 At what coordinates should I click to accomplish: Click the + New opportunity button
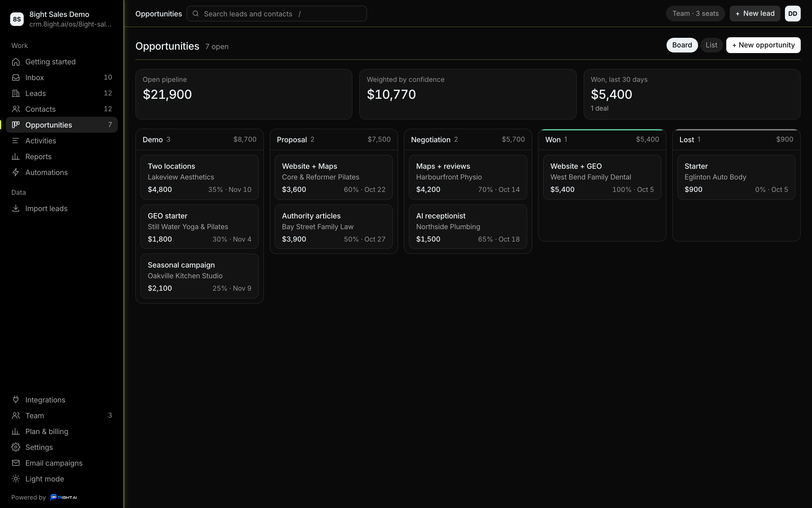click(763, 45)
